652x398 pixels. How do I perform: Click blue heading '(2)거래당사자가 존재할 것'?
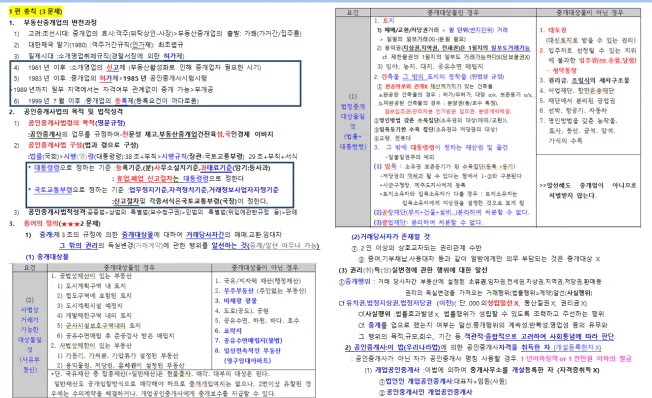point(390,236)
